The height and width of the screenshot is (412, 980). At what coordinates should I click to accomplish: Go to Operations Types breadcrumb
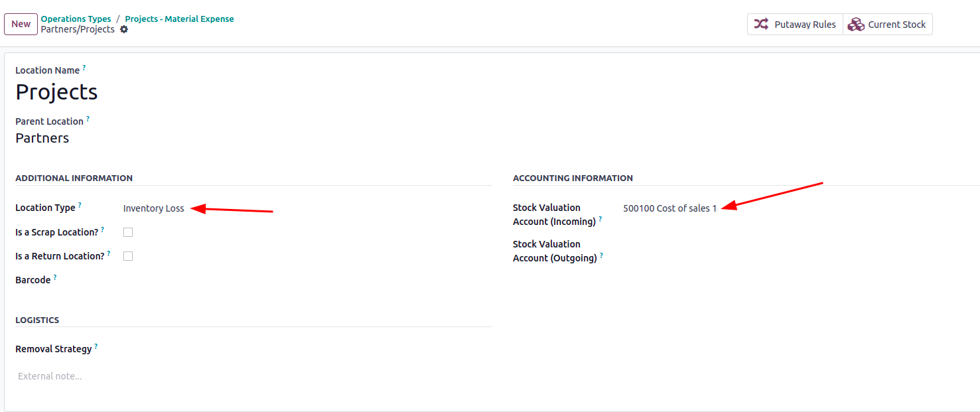[x=76, y=19]
